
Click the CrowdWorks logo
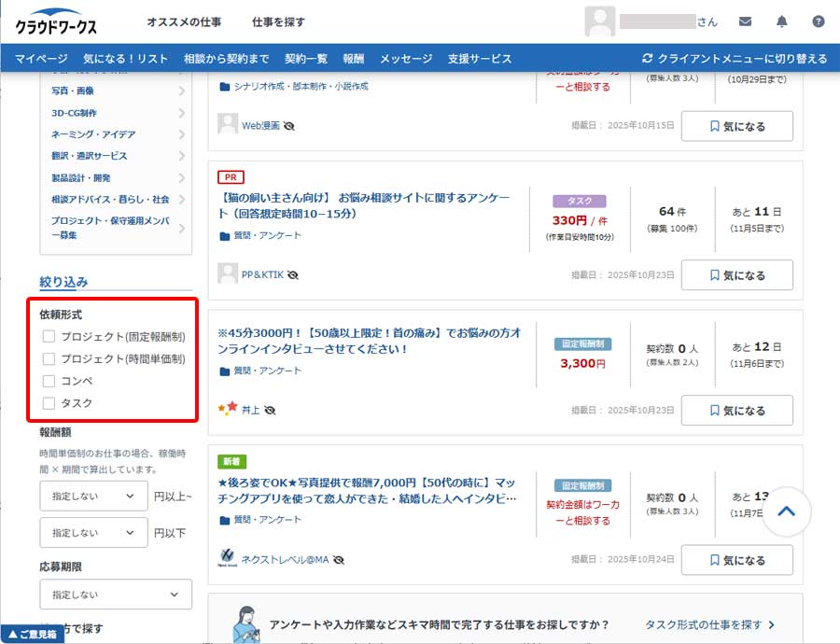click(56, 25)
